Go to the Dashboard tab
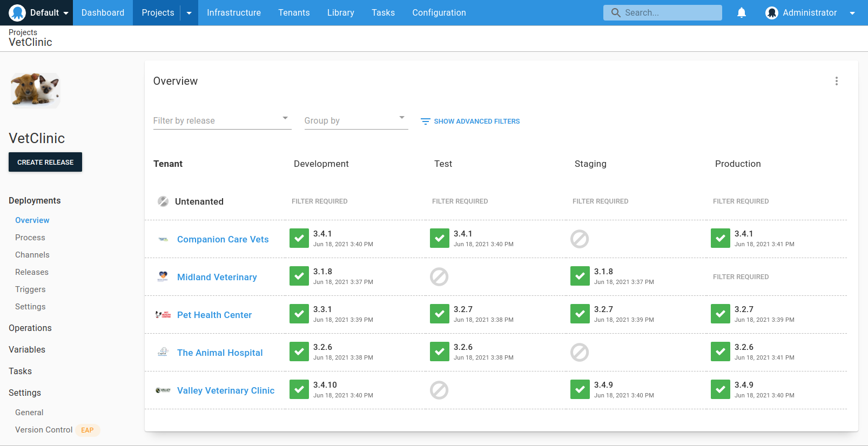868x446 pixels. coord(103,12)
